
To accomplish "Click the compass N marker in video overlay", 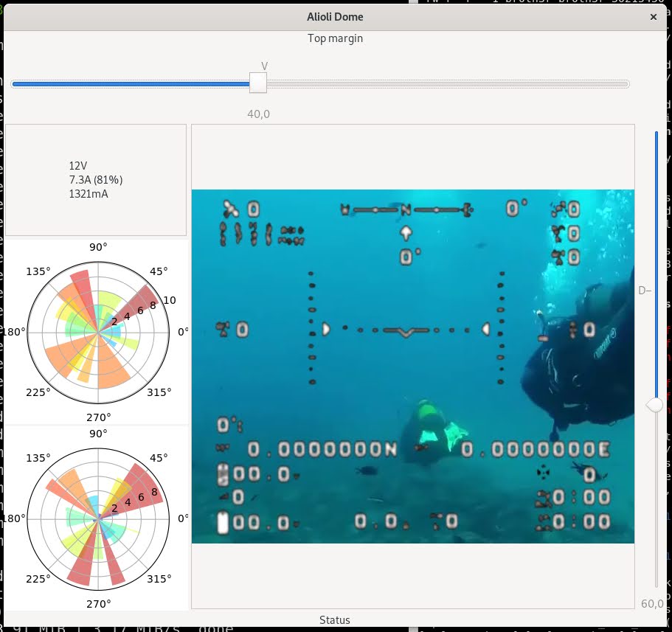I will click(405, 210).
